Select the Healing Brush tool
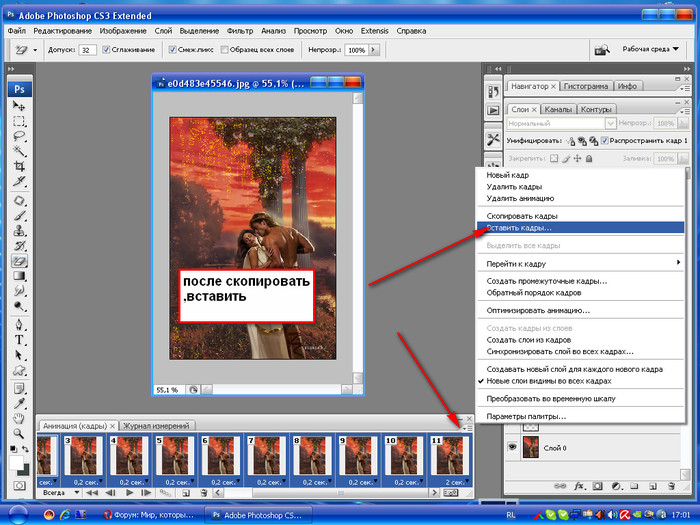This screenshot has height=525, width=700. [x=19, y=200]
